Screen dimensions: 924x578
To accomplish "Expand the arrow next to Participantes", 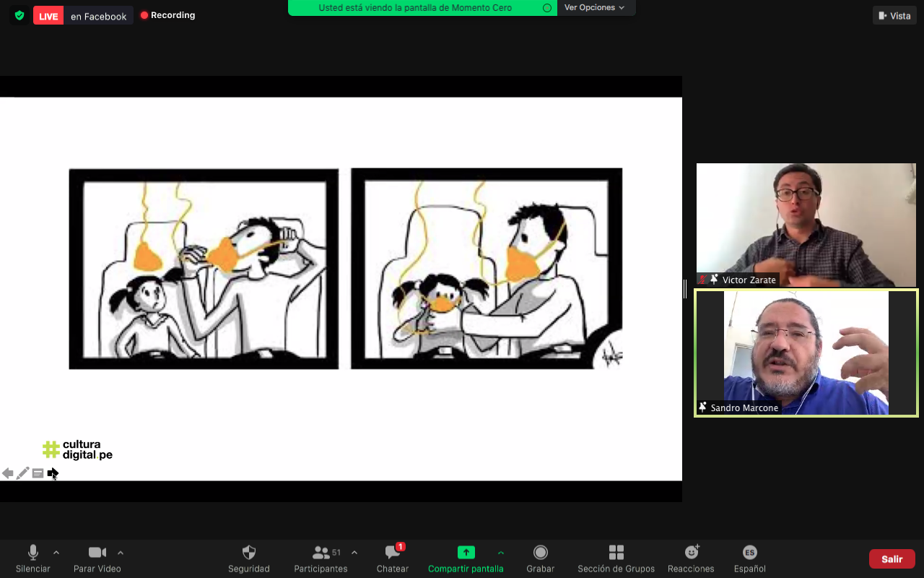I will tap(354, 553).
